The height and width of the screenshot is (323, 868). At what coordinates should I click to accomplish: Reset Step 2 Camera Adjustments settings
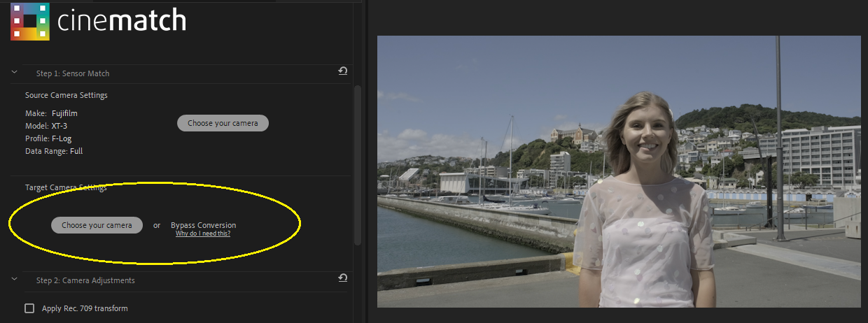(342, 278)
